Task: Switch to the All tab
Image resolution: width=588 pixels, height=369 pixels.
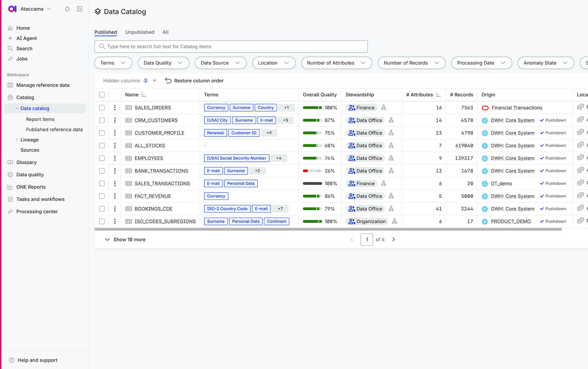Action: click(x=166, y=32)
